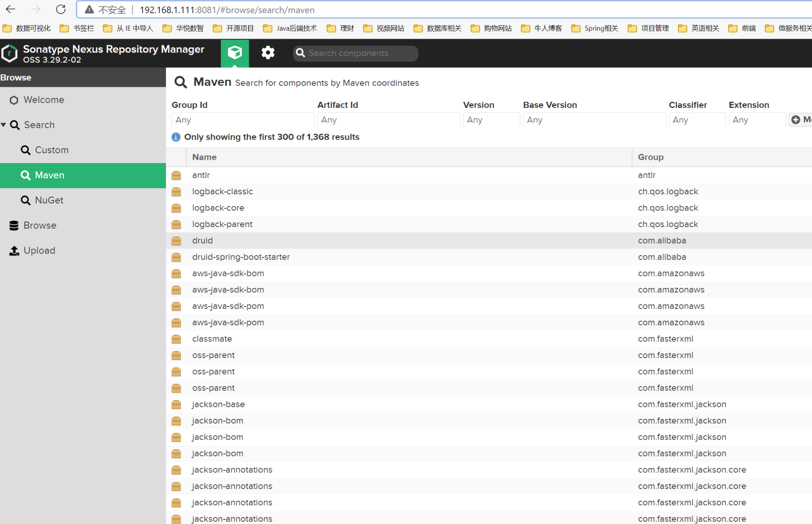Open the Java后端技术 bookmark folder
The width and height of the screenshot is (812, 524).
click(x=290, y=28)
